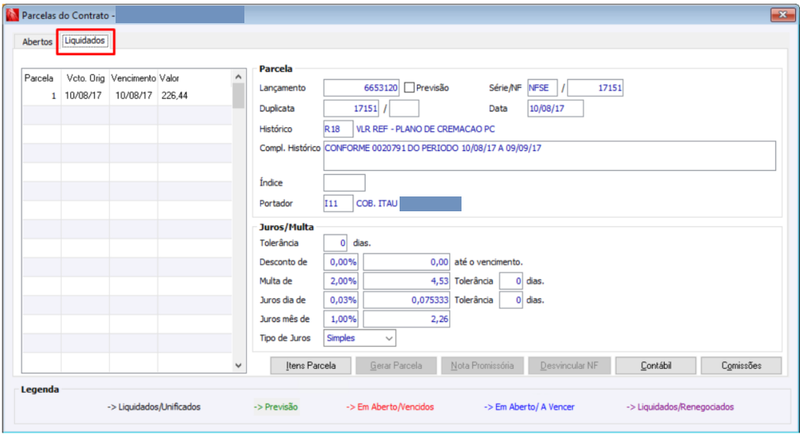Viewport: 800px width, 435px height.
Task: Click the Gerar Parcela button
Action: [x=396, y=366]
